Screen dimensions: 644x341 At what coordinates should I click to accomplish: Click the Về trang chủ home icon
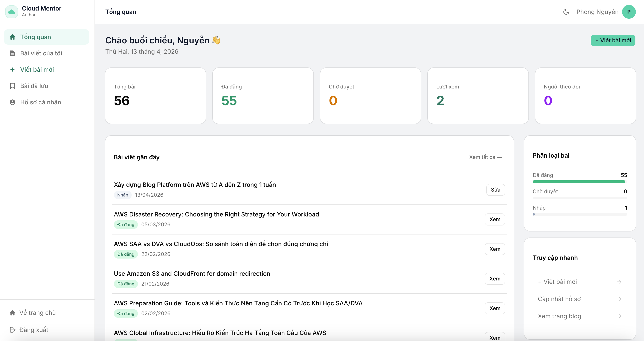coord(12,313)
